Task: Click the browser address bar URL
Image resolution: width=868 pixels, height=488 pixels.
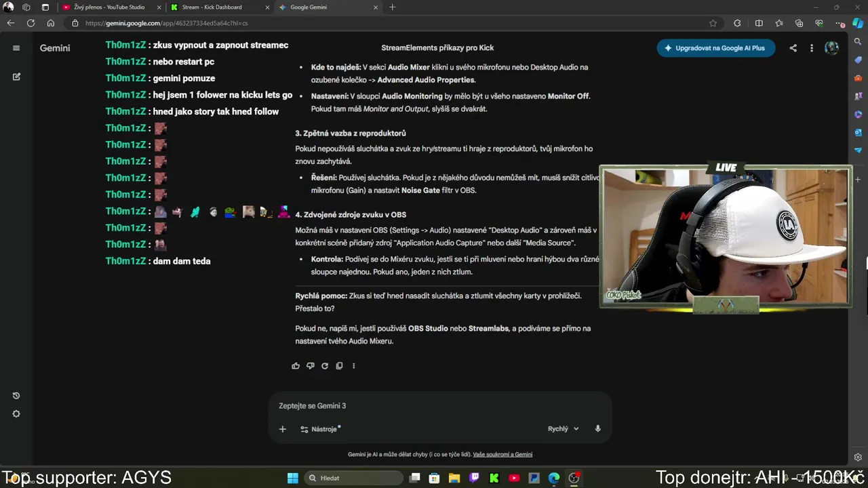Action: 166,23
